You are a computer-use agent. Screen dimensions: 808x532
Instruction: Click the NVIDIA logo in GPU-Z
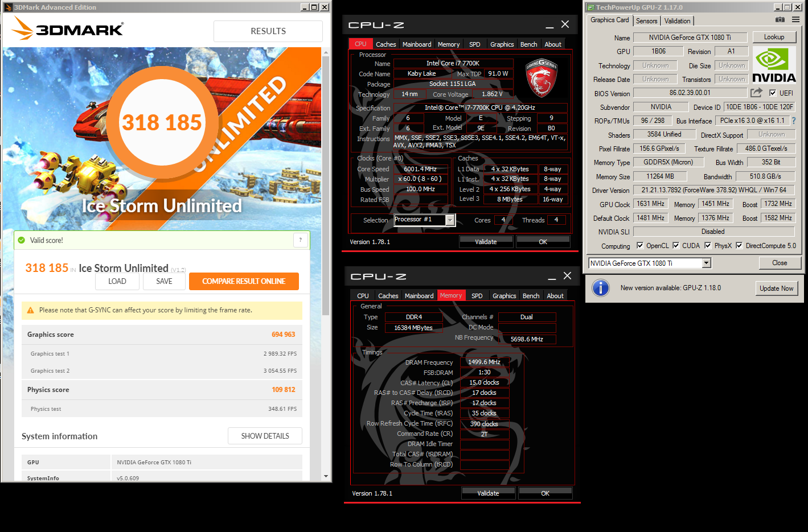tap(774, 65)
